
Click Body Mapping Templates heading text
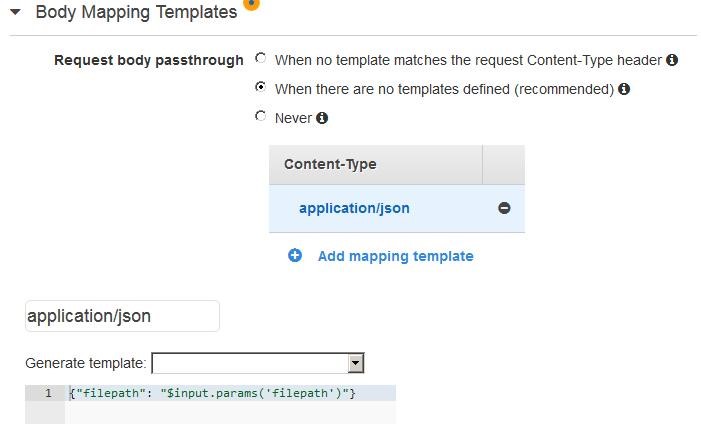click(x=136, y=12)
